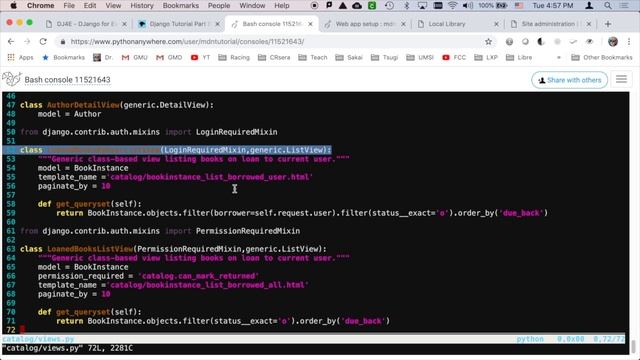Bookmark this page with the star icon
Screen dimensions: 640x360
488,42
